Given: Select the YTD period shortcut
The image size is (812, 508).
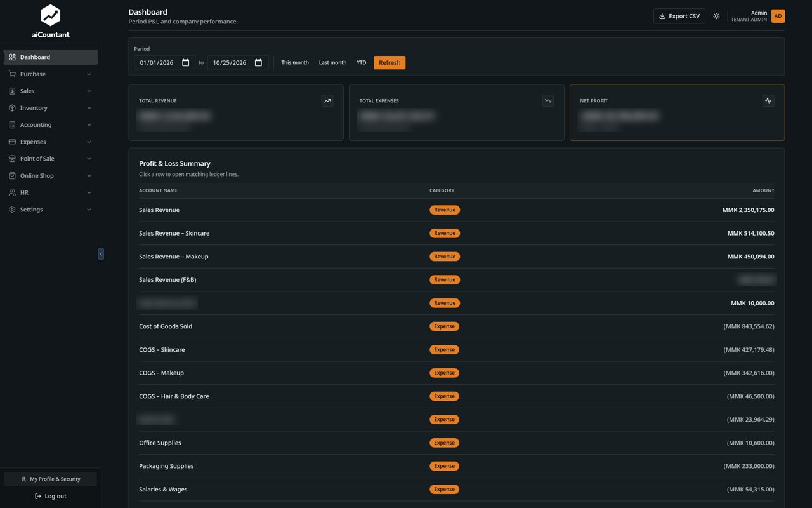Looking at the screenshot, I should coord(361,63).
